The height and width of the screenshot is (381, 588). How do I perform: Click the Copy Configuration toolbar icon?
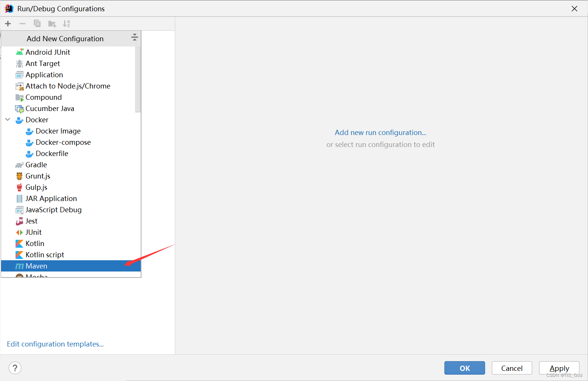click(37, 24)
